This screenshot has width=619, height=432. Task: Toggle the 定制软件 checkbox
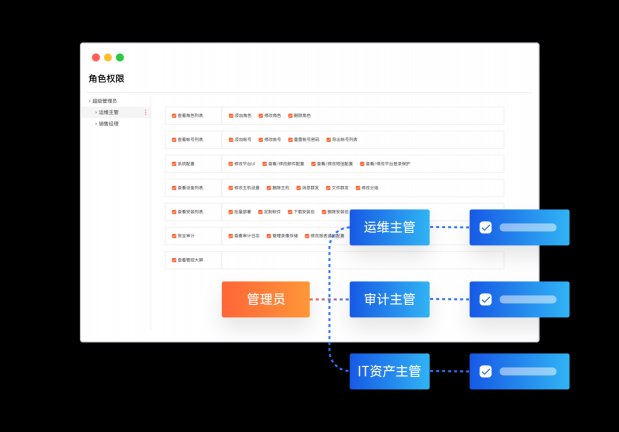tap(260, 212)
